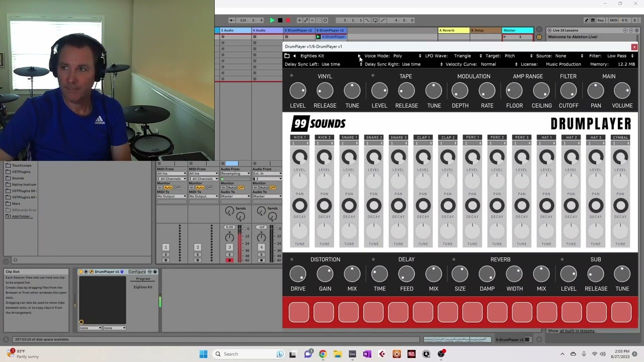Open the LFO Source dropdown
644x362 pixels.
(569, 56)
